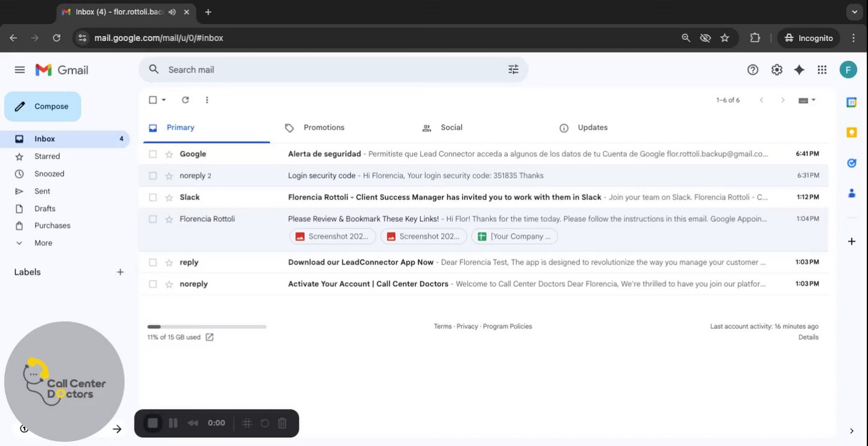This screenshot has width=868, height=446.
Task: Reload the browser page
Action: tap(56, 38)
